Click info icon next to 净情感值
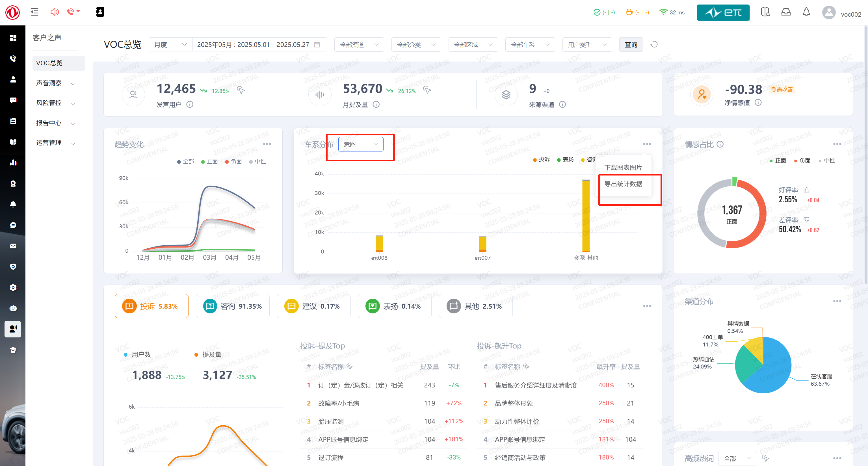Viewport: 868px width, 466px height. click(758, 102)
